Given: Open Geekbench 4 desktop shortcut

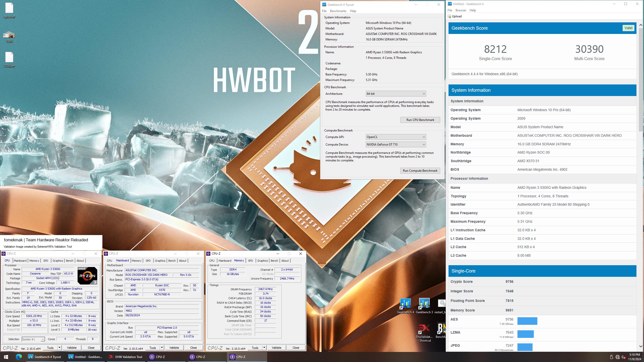Looking at the screenshot, I should tap(405, 306).
